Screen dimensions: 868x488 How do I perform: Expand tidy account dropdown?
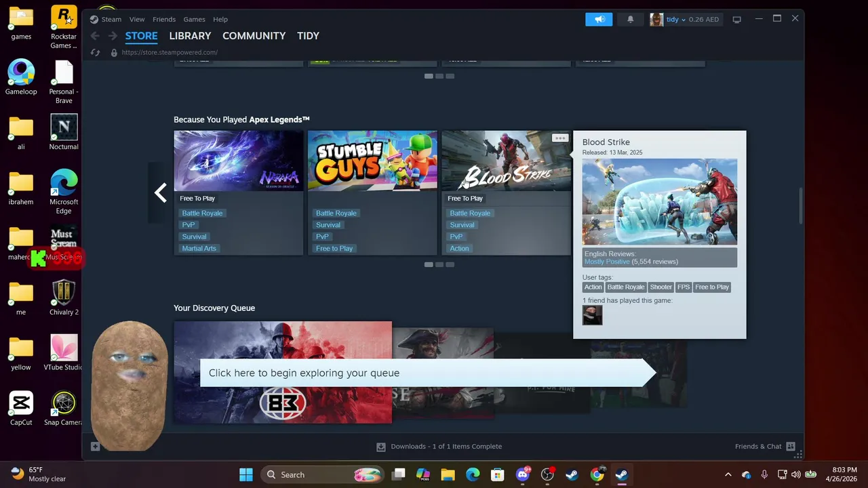point(683,20)
